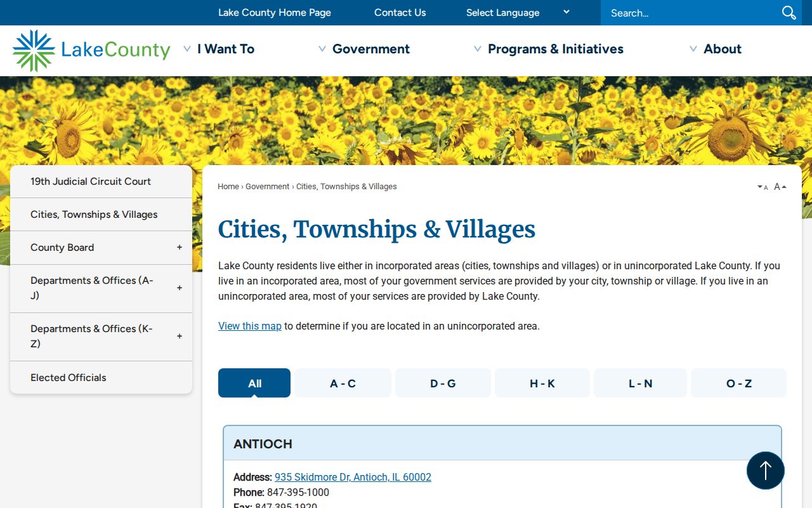Click Government in the breadcrumb
Image resolution: width=812 pixels, height=508 pixels.
[x=268, y=187]
